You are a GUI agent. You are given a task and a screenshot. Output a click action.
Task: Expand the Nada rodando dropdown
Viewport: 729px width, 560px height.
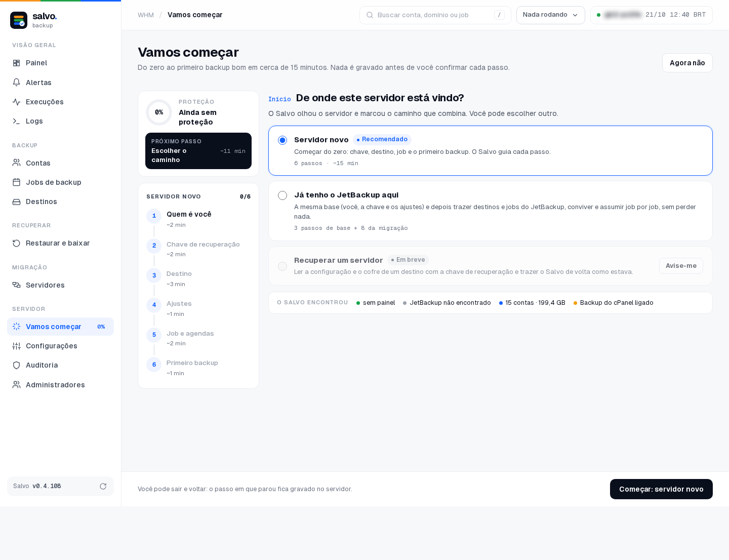pos(551,15)
